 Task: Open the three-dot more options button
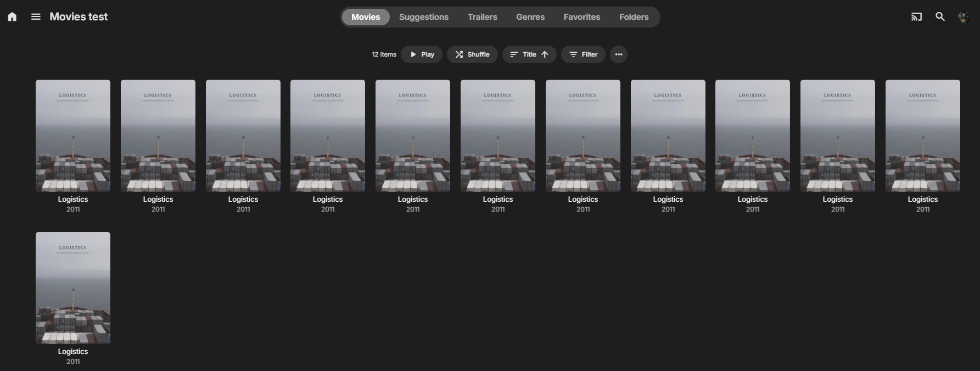[619, 54]
